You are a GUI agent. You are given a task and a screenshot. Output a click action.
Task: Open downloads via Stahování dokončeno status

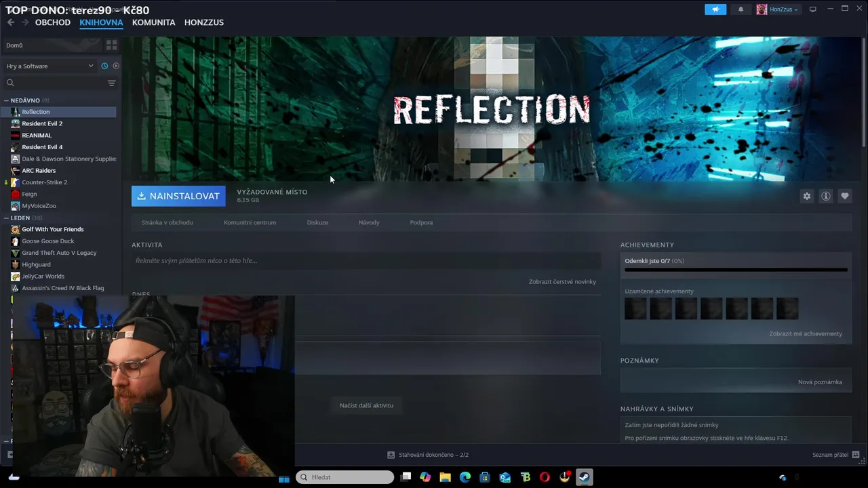click(428, 455)
